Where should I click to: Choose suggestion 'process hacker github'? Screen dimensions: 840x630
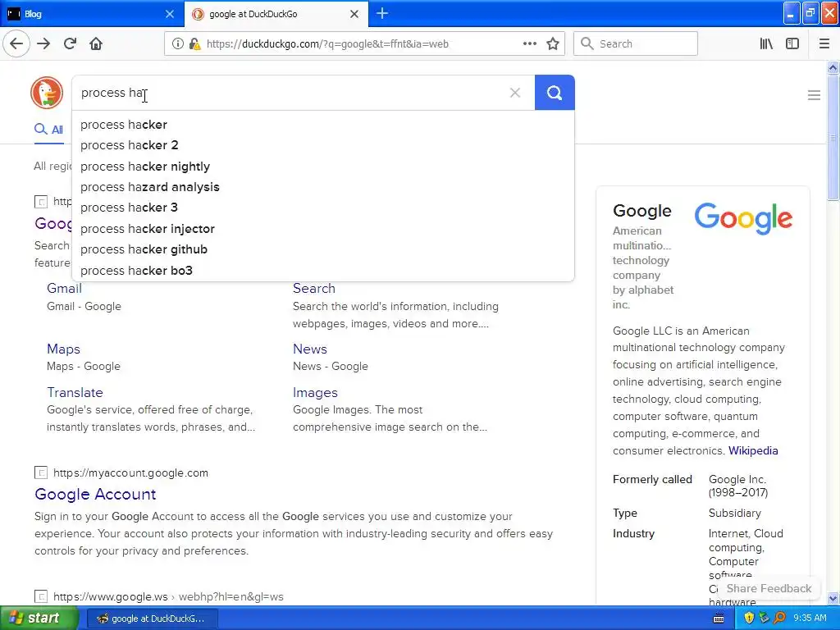pos(323,249)
